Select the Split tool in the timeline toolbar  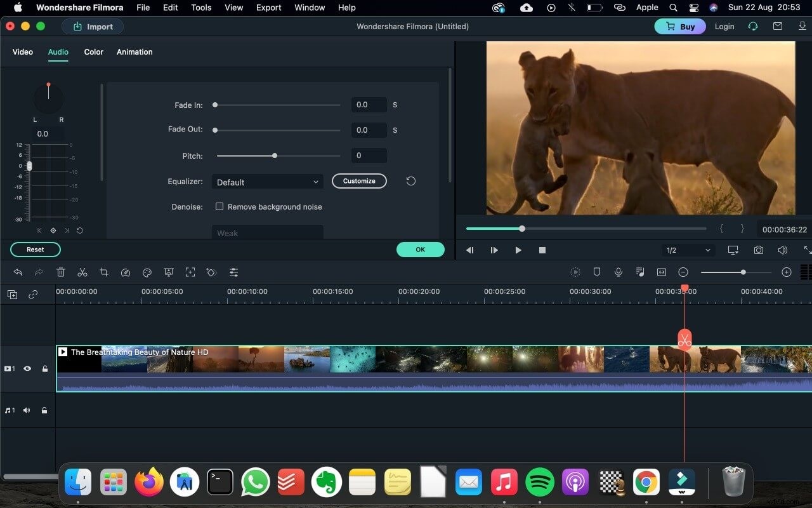coord(82,272)
